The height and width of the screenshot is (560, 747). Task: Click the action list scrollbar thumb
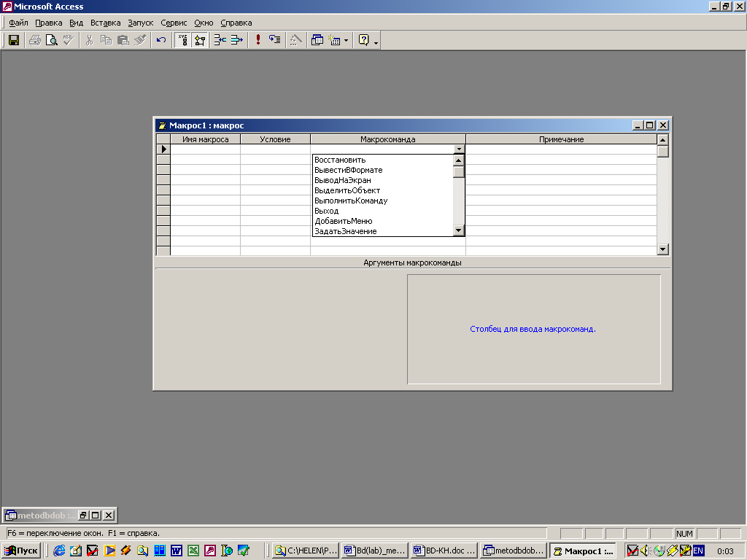coord(458,171)
